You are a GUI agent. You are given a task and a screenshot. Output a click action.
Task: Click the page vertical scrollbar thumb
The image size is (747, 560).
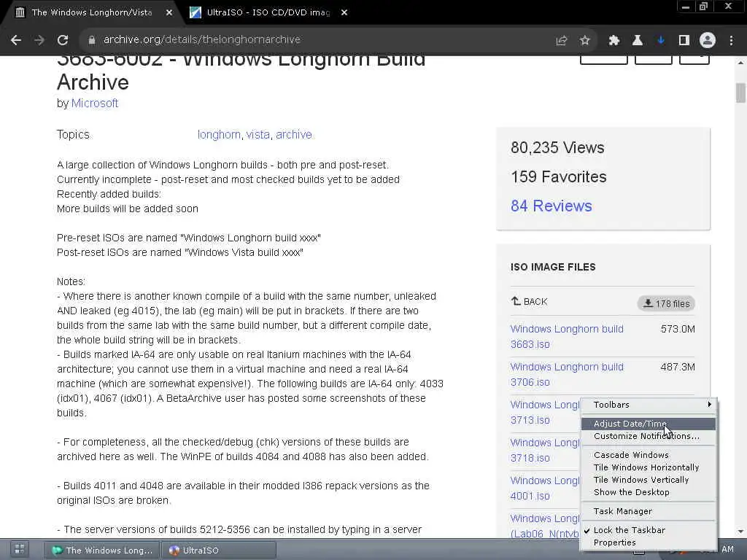pyautogui.click(x=740, y=93)
